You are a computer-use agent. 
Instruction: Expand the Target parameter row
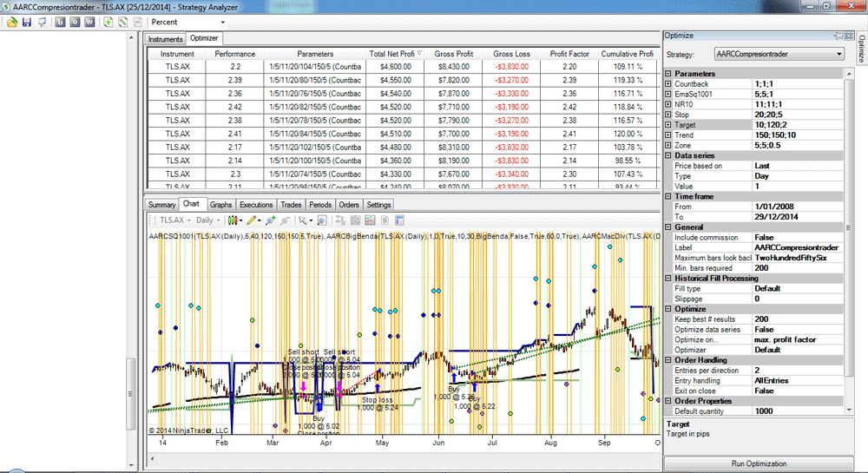click(x=667, y=125)
